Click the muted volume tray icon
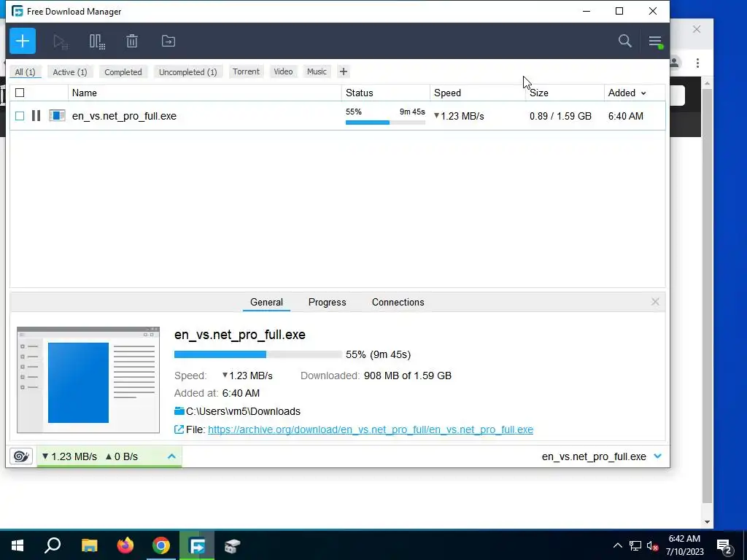Image resolution: width=747 pixels, height=560 pixels. 652,545
